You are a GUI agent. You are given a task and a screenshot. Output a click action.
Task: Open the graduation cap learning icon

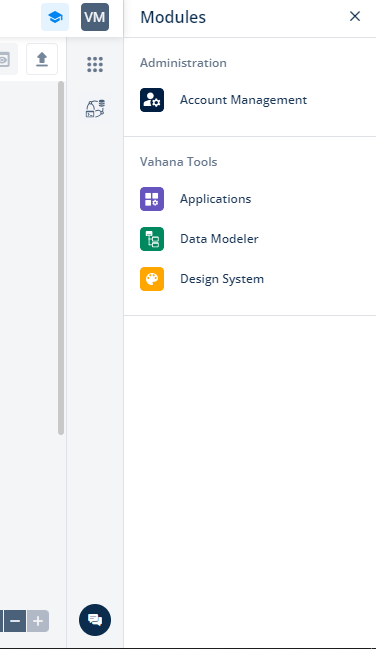[x=55, y=17]
